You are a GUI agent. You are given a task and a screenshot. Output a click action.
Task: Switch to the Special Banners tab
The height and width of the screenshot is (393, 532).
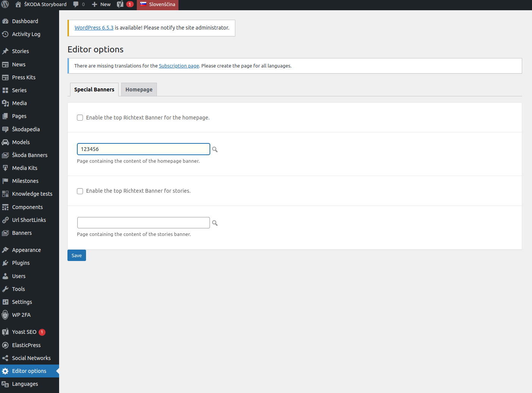[x=94, y=90]
